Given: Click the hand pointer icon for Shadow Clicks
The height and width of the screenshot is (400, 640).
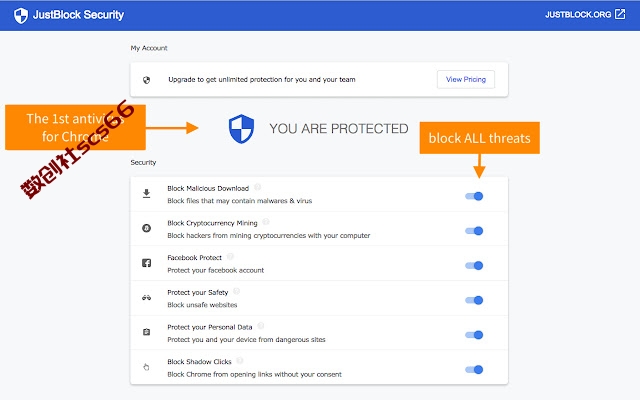Looking at the screenshot, I should [146, 367].
